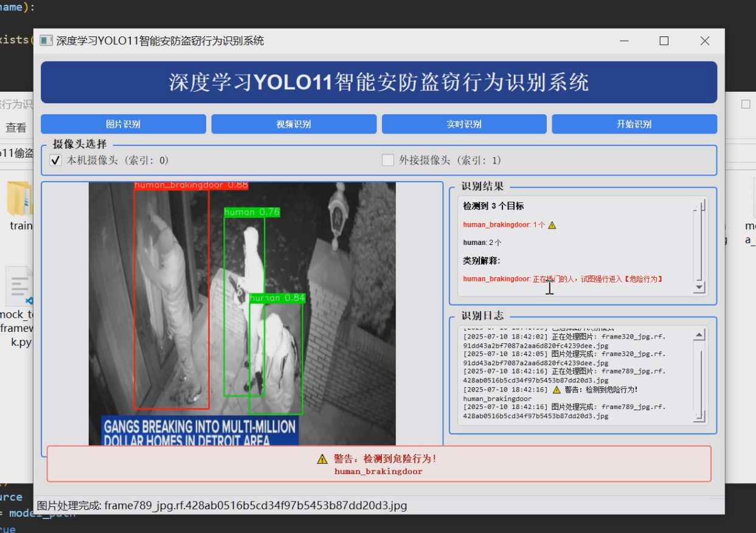The width and height of the screenshot is (756, 533).
Task: Start live detection with 实时识别
Action: [464, 124]
